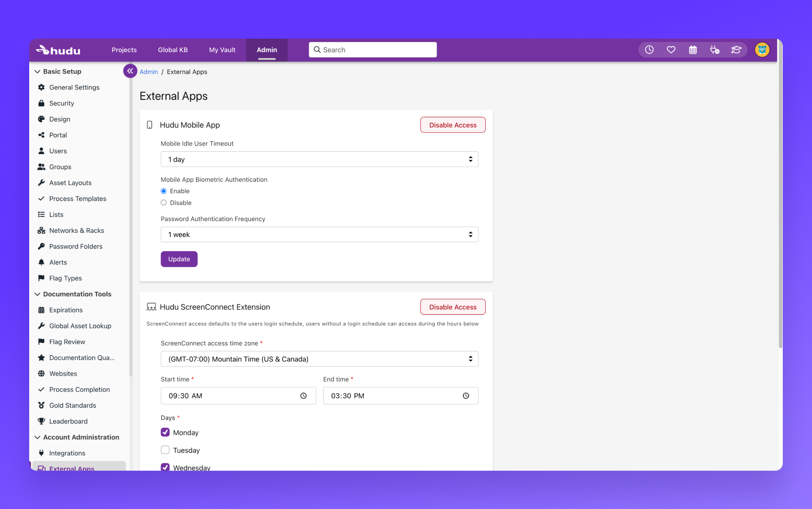Open End time clock picker icon
The width and height of the screenshot is (812, 509).
[x=466, y=396]
